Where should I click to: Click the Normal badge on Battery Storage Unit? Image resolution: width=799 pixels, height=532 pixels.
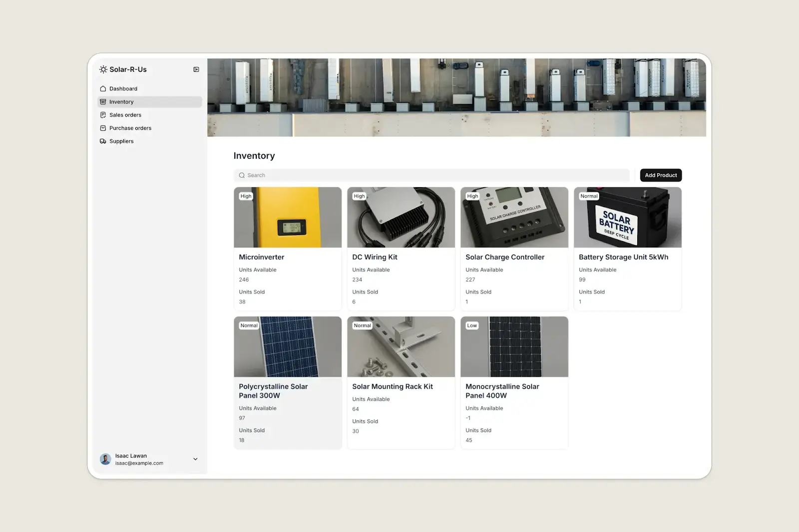[589, 196]
